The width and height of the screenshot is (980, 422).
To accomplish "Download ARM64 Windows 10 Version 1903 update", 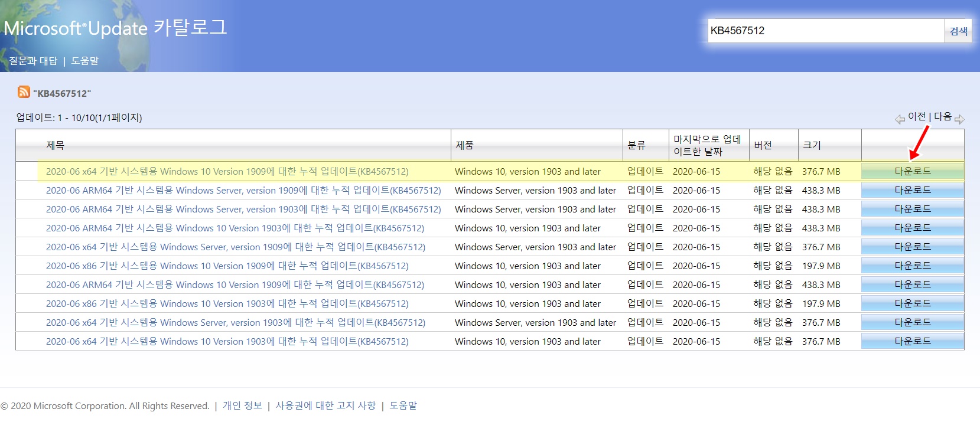I will coord(913,228).
